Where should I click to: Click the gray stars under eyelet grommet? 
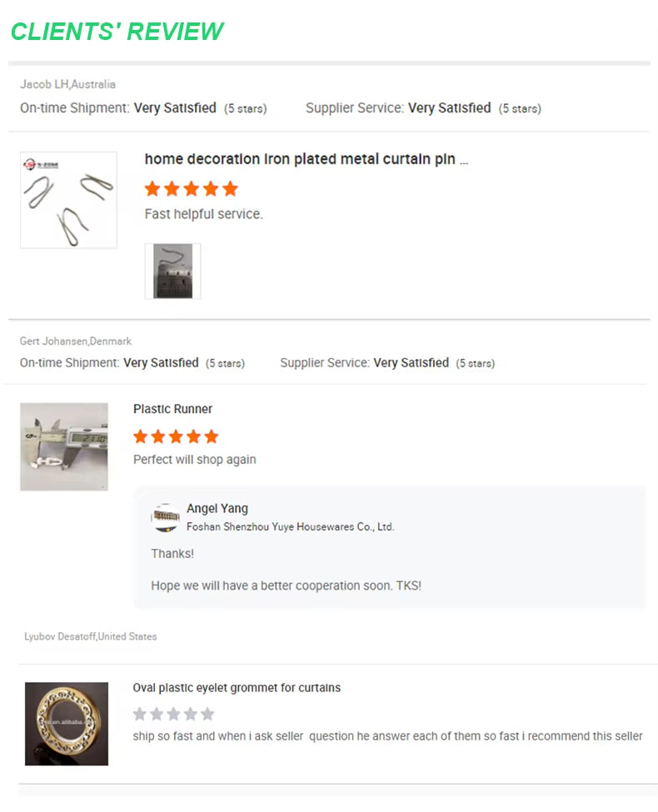click(173, 714)
